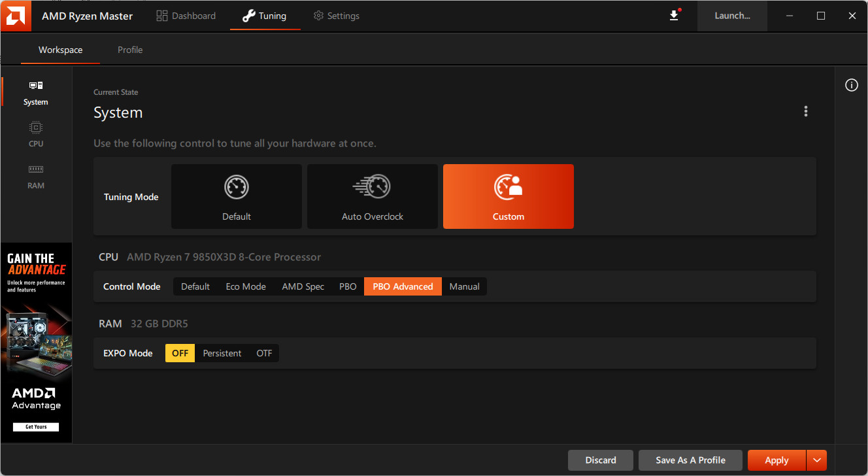868x476 pixels.
Task: Click the download updates icon
Action: click(675, 16)
